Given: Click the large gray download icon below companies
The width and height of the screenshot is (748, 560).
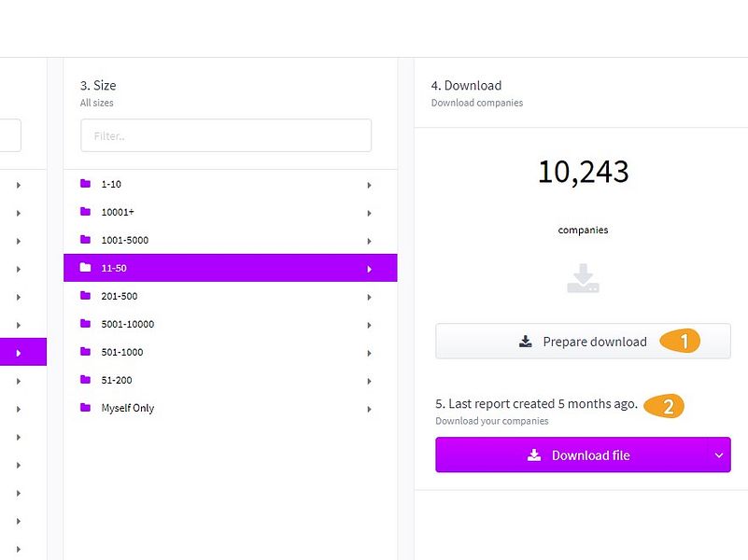Looking at the screenshot, I should pos(583,278).
